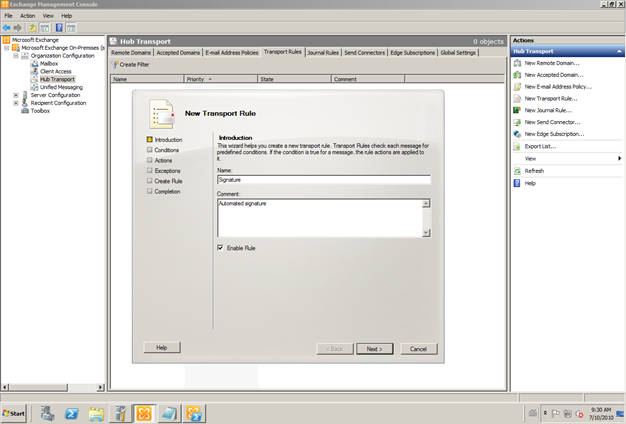Click in the Comment text area
This screenshot has height=424, width=626.
(320, 218)
